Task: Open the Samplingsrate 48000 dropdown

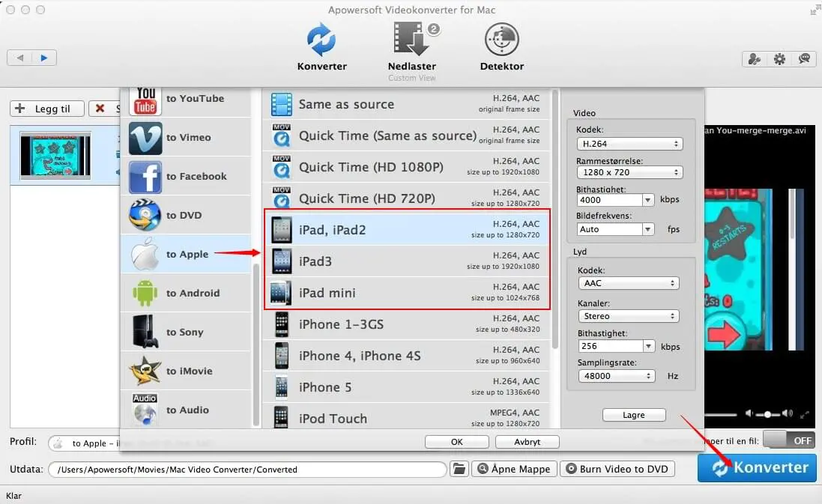Action: point(617,376)
